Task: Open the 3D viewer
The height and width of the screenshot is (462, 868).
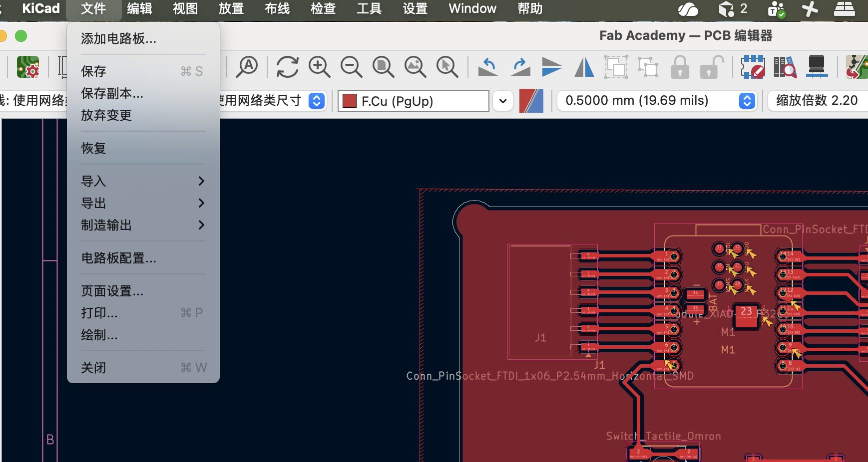Action: 817,67
